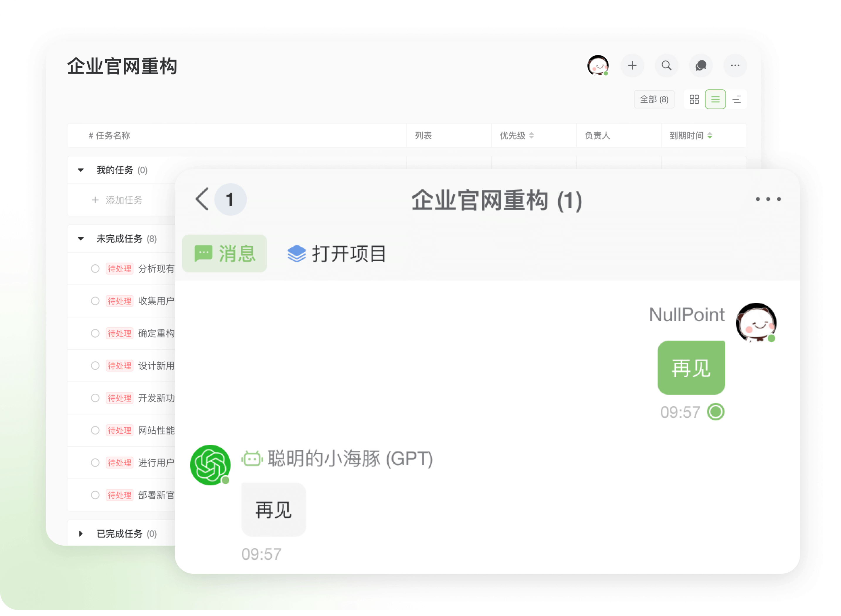
Task: Mark the 部署新官 task as complete
Action: 95,495
